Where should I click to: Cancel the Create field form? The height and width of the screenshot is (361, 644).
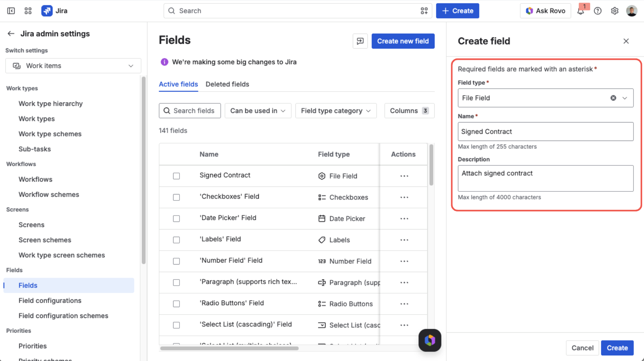tap(582, 348)
